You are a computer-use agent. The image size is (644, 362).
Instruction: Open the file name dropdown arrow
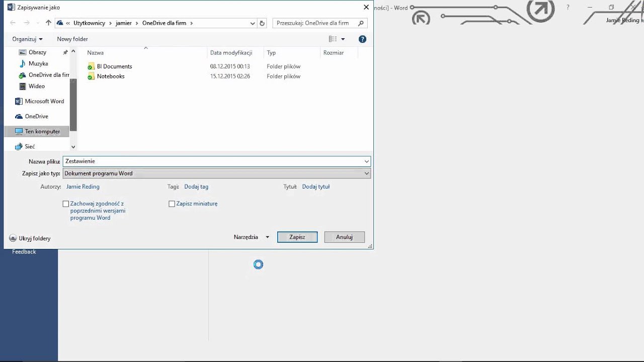tap(367, 161)
